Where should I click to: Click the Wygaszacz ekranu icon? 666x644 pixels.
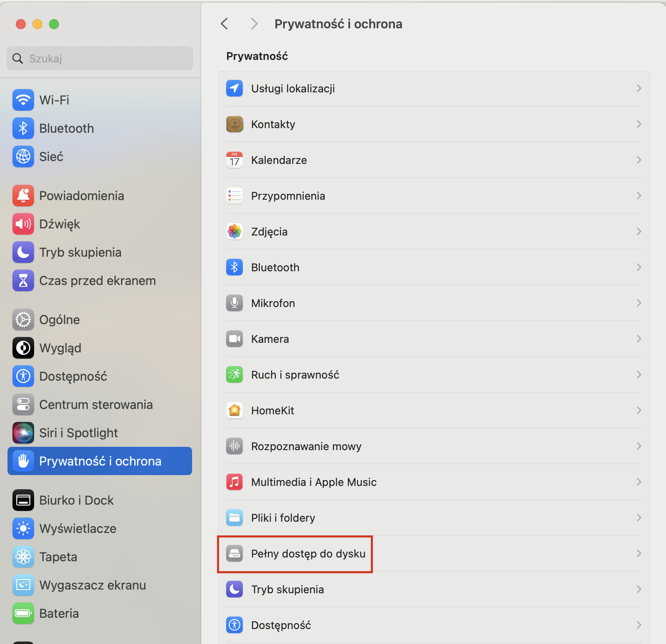[x=23, y=585]
